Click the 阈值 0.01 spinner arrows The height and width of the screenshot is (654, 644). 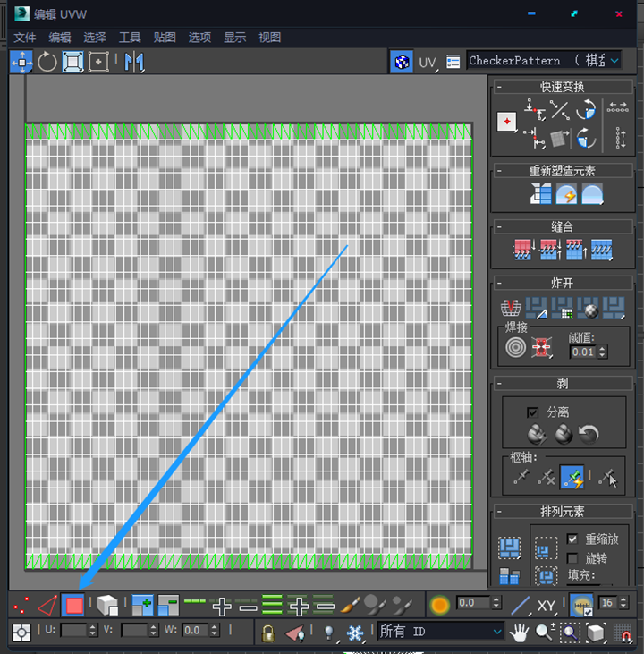tap(602, 352)
